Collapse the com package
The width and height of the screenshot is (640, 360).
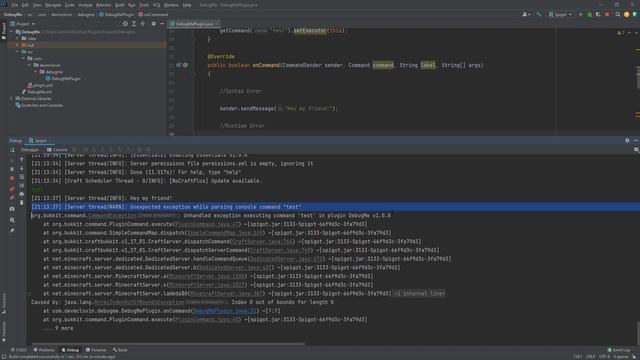coord(23,58)
